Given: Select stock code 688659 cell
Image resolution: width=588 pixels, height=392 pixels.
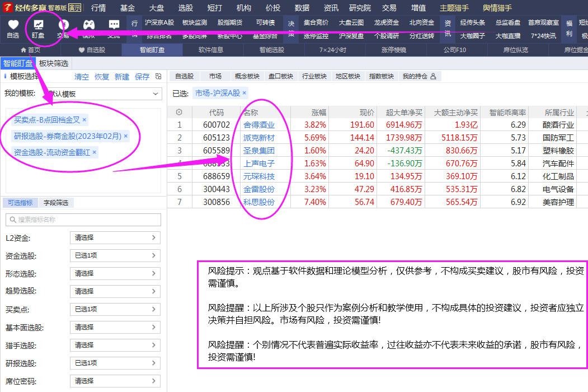Looking at the screenshot, I should point(217,176).
